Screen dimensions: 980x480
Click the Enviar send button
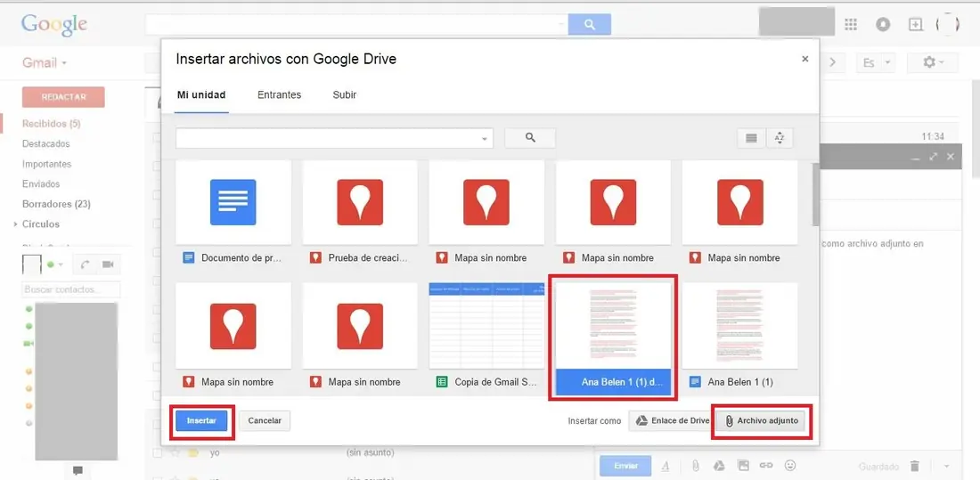click(625, 466)
